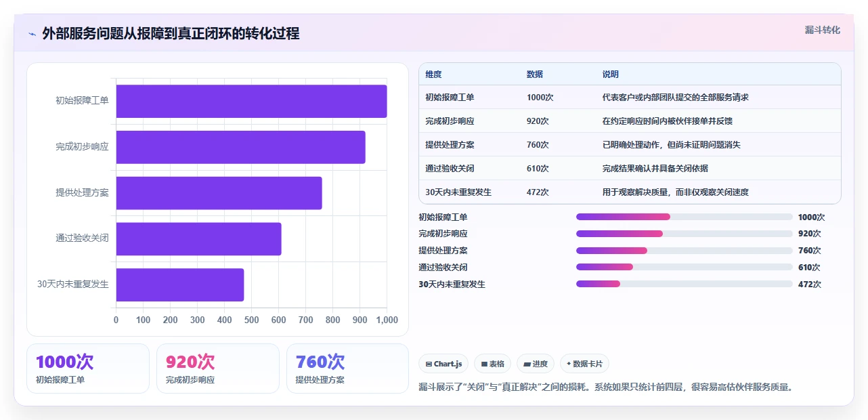Select the 进度 tag chip
The height and width of the screenshot is (420, 868).
coord(536,364)
